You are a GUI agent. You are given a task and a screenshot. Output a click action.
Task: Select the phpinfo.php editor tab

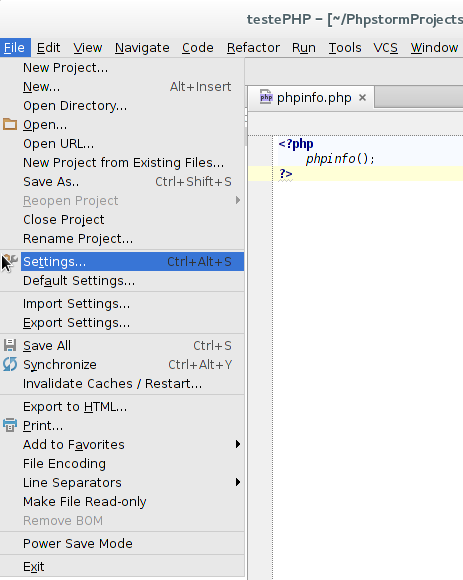tap(311, 98)
